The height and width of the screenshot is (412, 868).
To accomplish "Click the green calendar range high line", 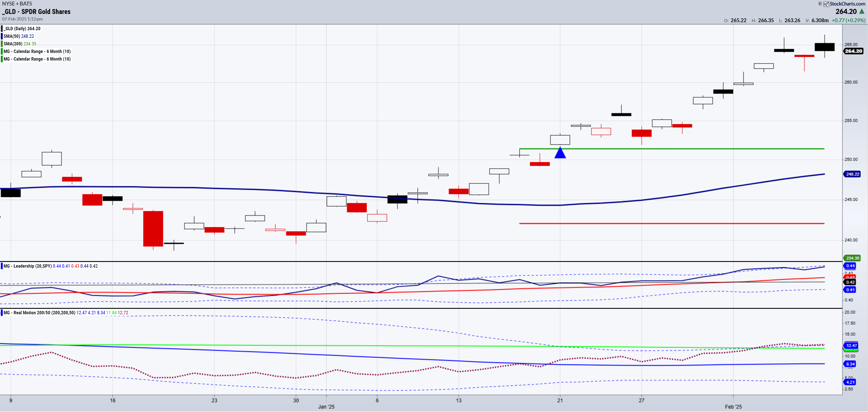I will pos(672,149).
